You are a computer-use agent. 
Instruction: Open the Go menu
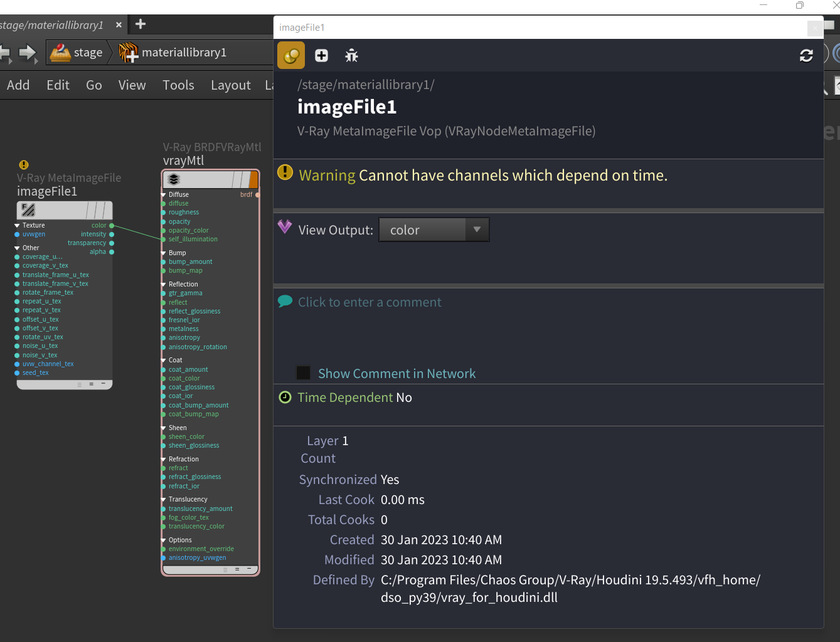(x=94, y=85)
